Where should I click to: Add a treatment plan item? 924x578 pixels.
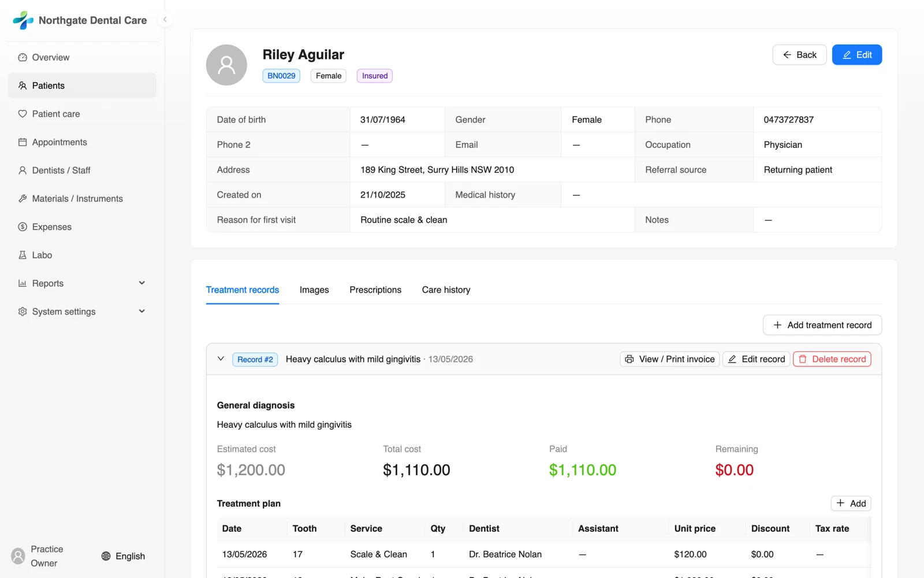click(x=851, y=503)
